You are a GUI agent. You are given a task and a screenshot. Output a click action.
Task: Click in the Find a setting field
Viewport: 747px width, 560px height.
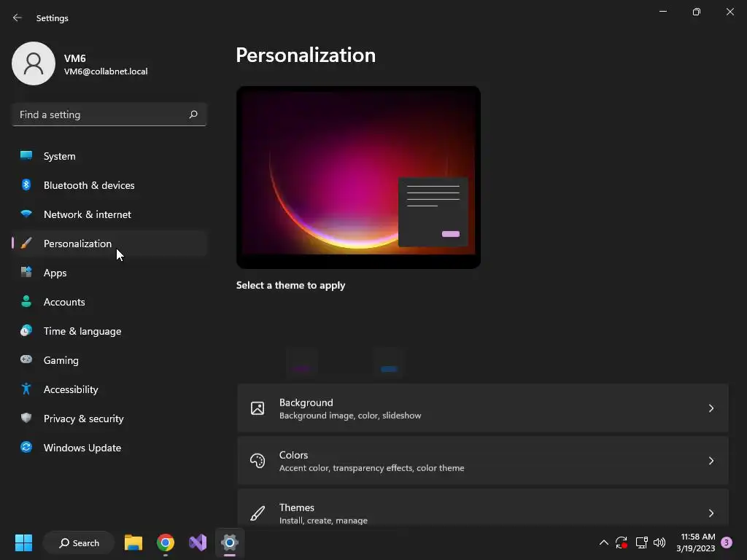tap(109, 114)
